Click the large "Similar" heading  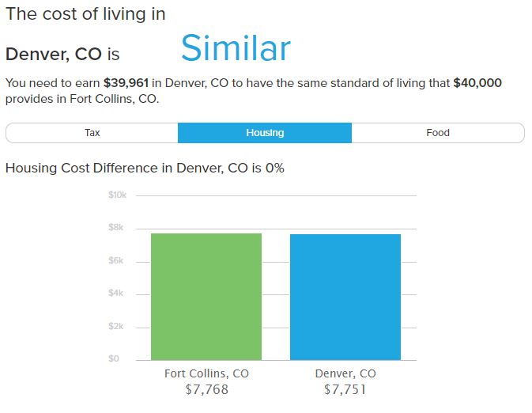coord(236,48)
